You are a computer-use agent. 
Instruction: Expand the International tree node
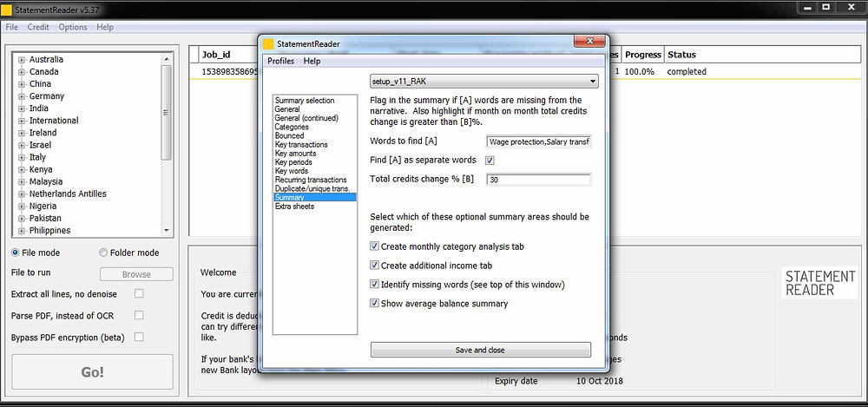pos(22,121)
